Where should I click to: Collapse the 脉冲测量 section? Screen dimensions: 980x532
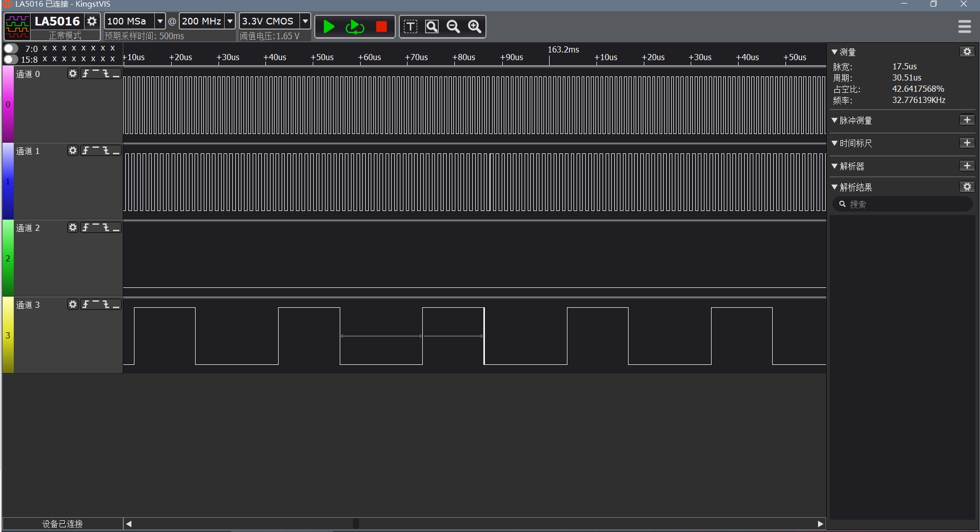coord(834,120)
